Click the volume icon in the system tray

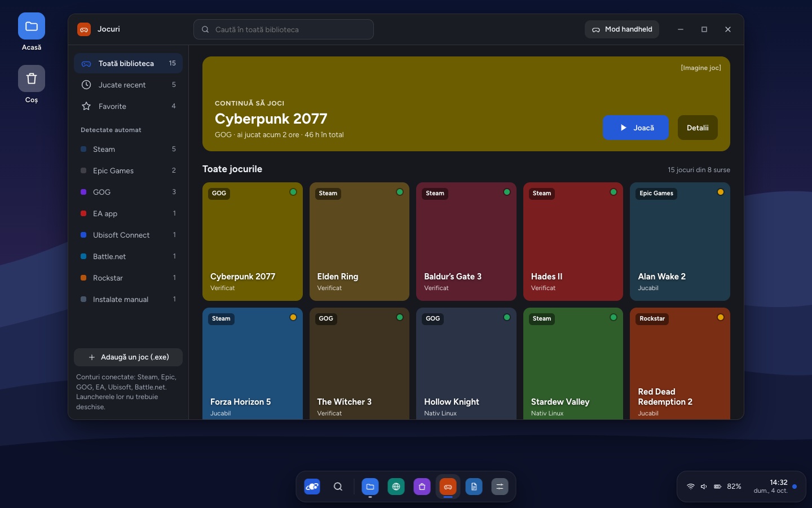[704, 487]
